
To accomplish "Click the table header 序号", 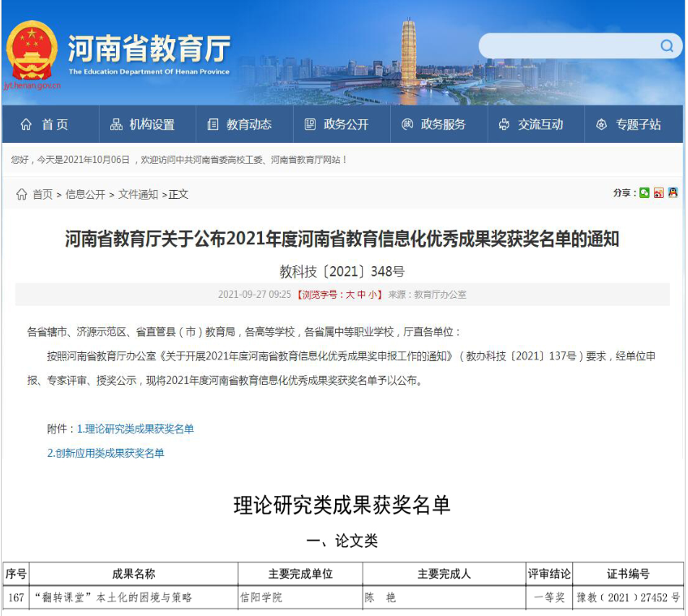I will (16, 574).
